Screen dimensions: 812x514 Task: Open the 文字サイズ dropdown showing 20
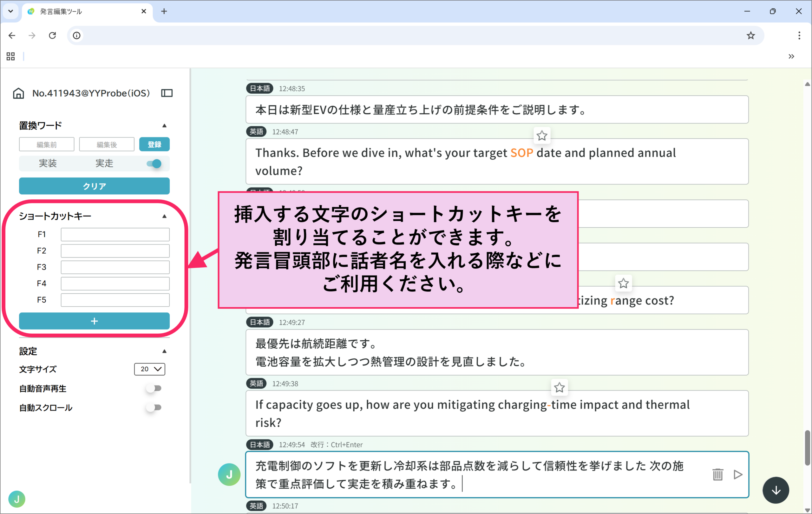[150, 369]
